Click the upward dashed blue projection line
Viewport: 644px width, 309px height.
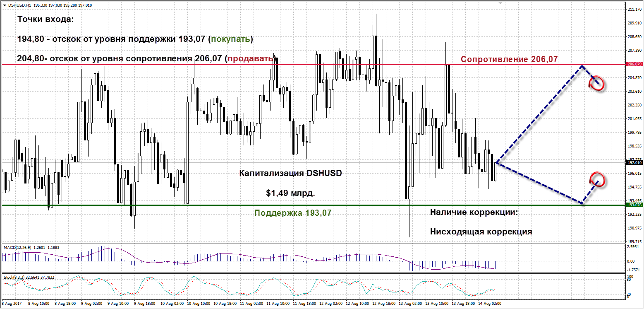pyautogui.click(x=538, y=115)
